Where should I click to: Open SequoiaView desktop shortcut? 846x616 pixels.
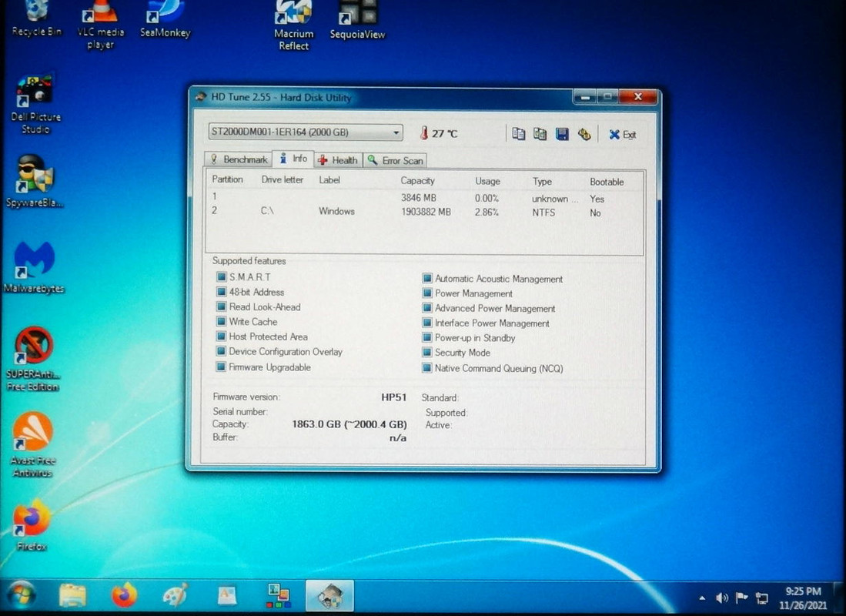[x=357, y=21]
